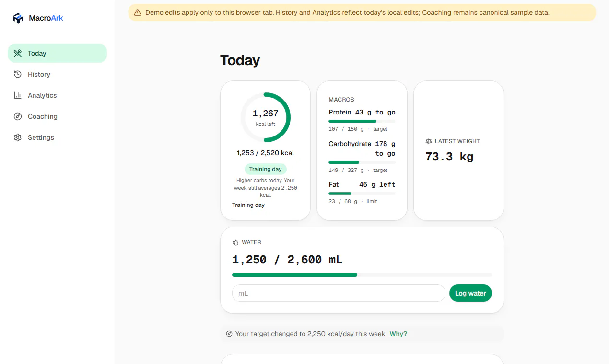
Task: Click the 1,250 / 2,600 mL water total
Action: pyautogui.click(x=287, y=260)
